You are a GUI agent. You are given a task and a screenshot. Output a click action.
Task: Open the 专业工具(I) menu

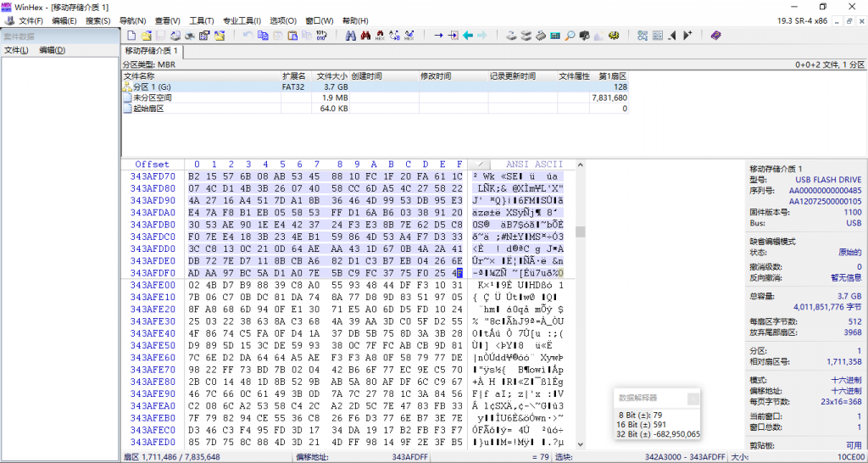[241, 20]
